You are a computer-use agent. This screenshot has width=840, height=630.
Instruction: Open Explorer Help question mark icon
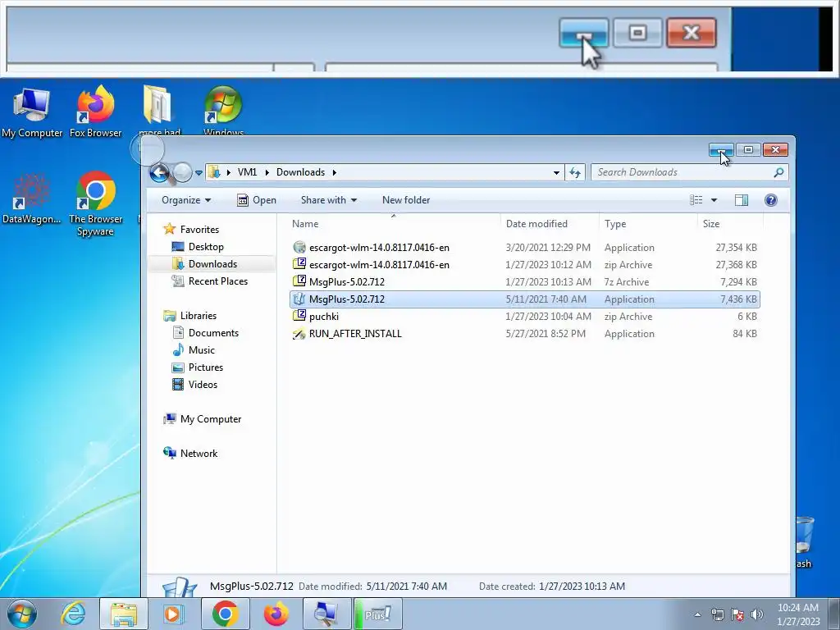point(771,200)
